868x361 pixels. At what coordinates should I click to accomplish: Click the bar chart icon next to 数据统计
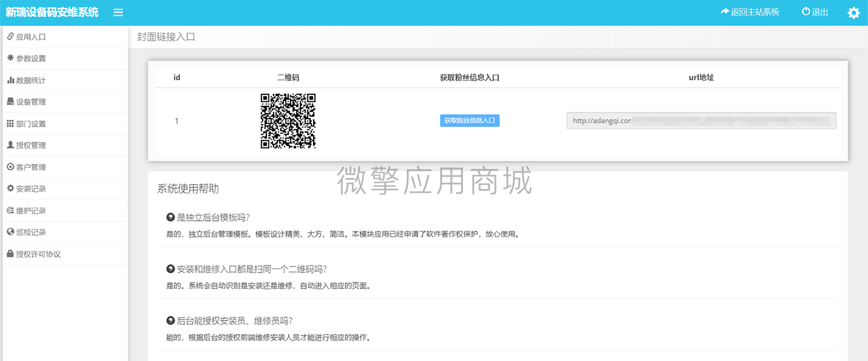(x=10, y=80)
